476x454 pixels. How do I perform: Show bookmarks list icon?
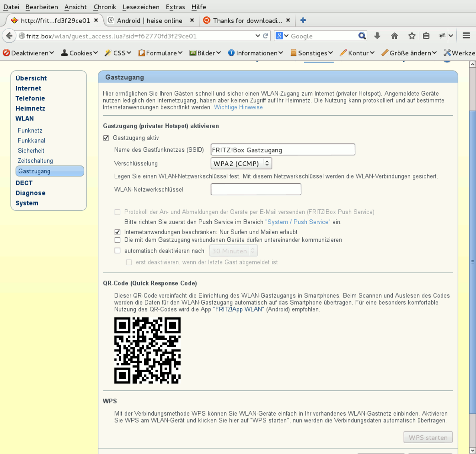point(426,36)
